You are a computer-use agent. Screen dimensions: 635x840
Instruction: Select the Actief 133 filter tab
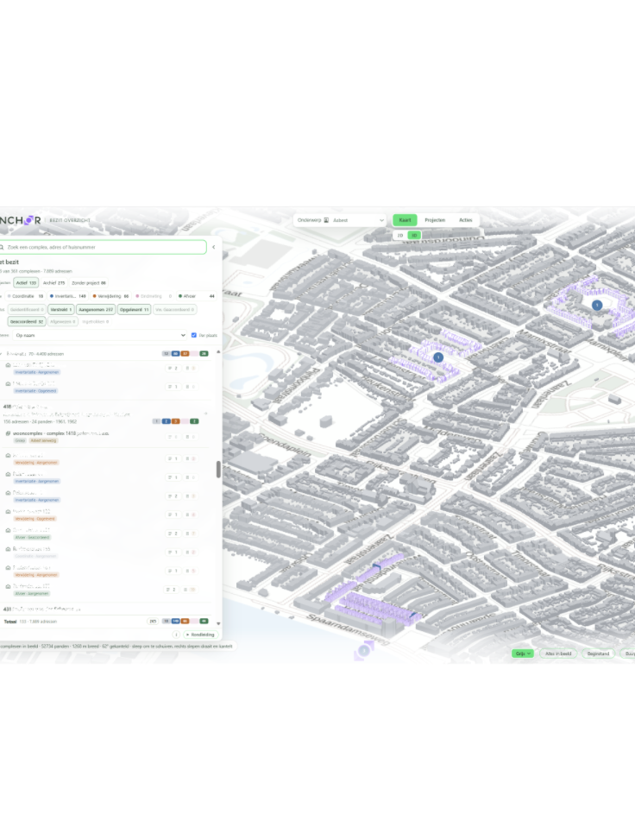pyautogui.click(x=26, y=283)
